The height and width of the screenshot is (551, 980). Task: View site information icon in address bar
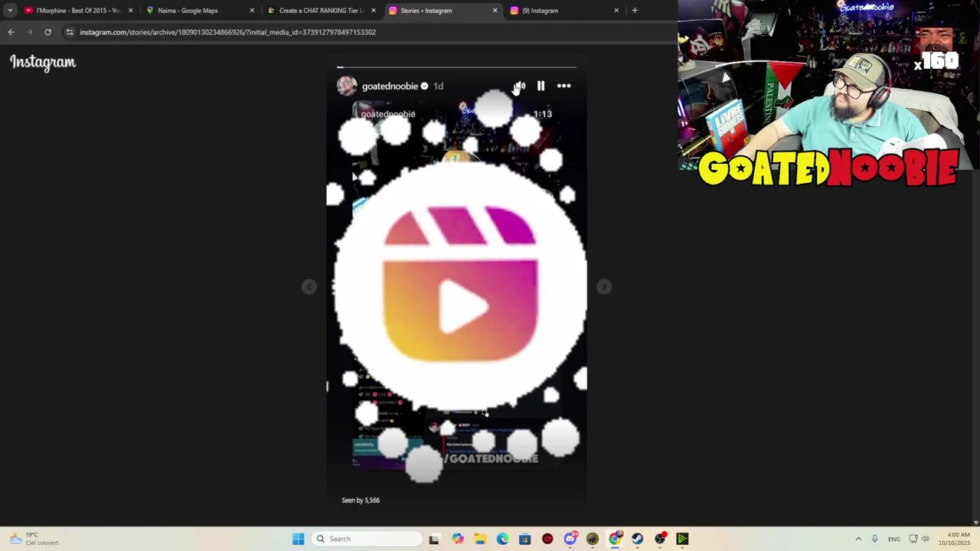[70, 32]
